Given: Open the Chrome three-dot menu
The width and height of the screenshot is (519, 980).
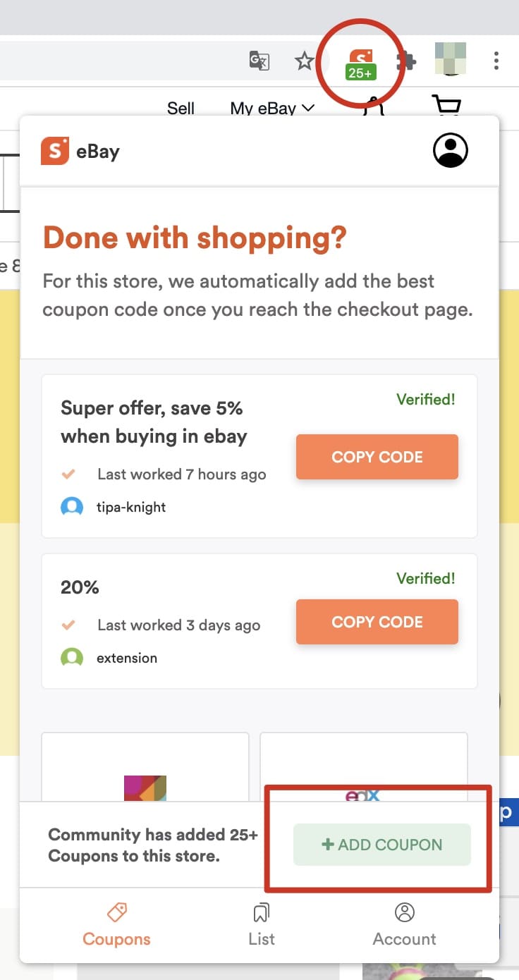Looking at the screenshot, I should point(496,60).
